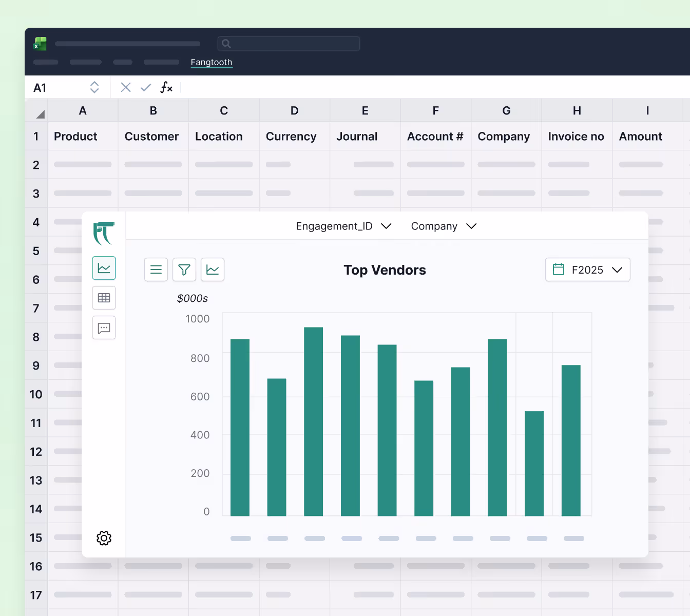690x616 pixels.
Task: Open the Engagement_ID dropdown
Action: [343, 226]
